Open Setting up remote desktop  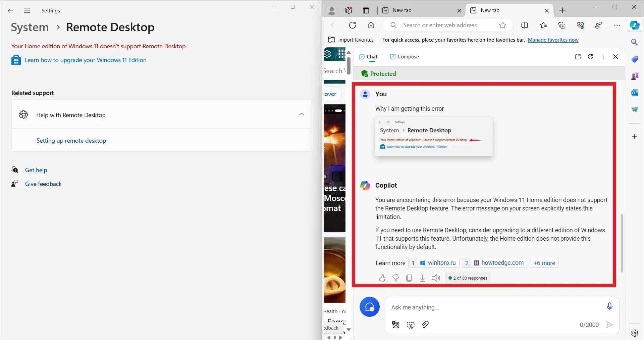click(x=71, y=141)
